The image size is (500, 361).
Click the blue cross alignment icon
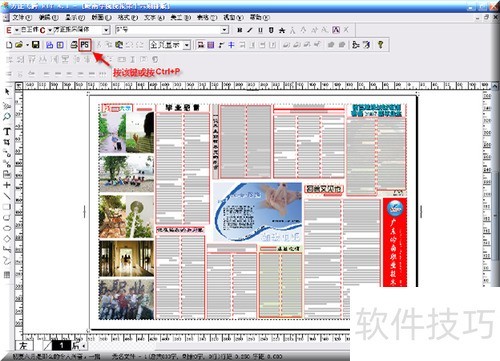coord(231,45)
